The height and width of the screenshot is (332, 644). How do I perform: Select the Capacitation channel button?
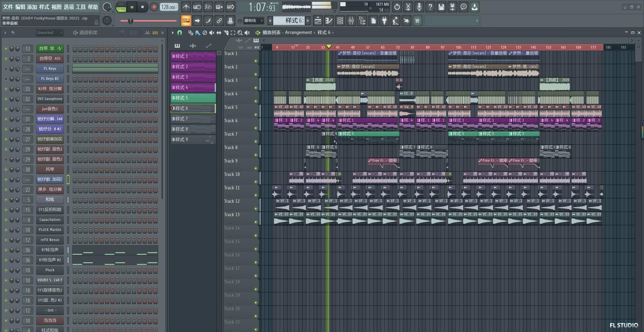[50, 220]
